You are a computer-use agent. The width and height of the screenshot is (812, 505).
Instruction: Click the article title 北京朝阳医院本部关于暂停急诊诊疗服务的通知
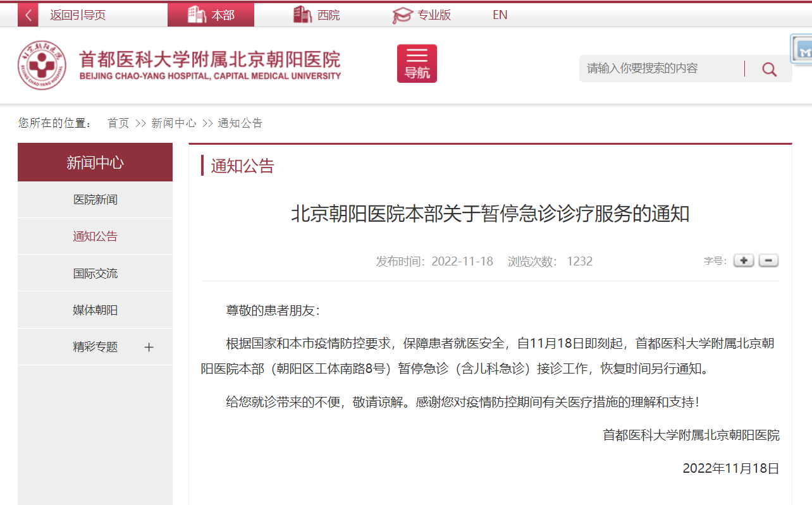pyautogui.click(x=490, y=214)
